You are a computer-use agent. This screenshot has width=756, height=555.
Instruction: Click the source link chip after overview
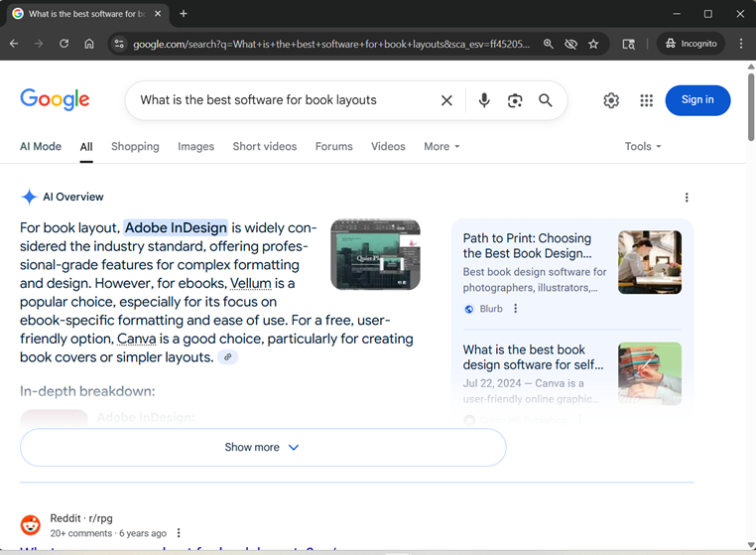[227, 357]
